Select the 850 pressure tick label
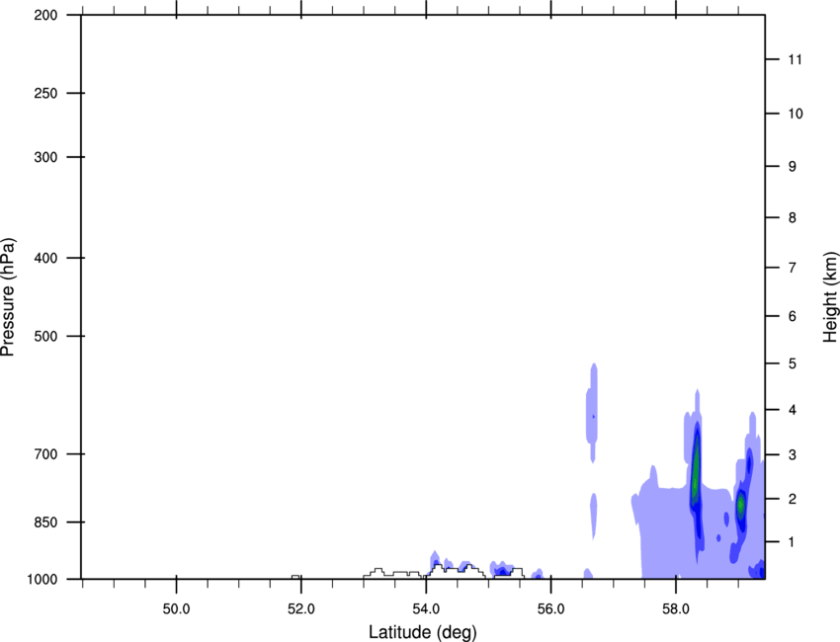840x642 pixels. point(45,522)
